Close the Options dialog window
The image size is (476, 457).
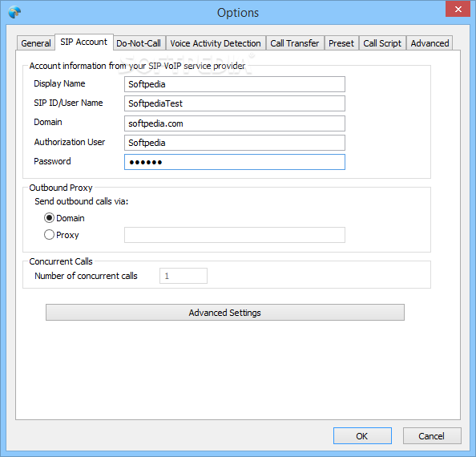[x=458, y=9]
